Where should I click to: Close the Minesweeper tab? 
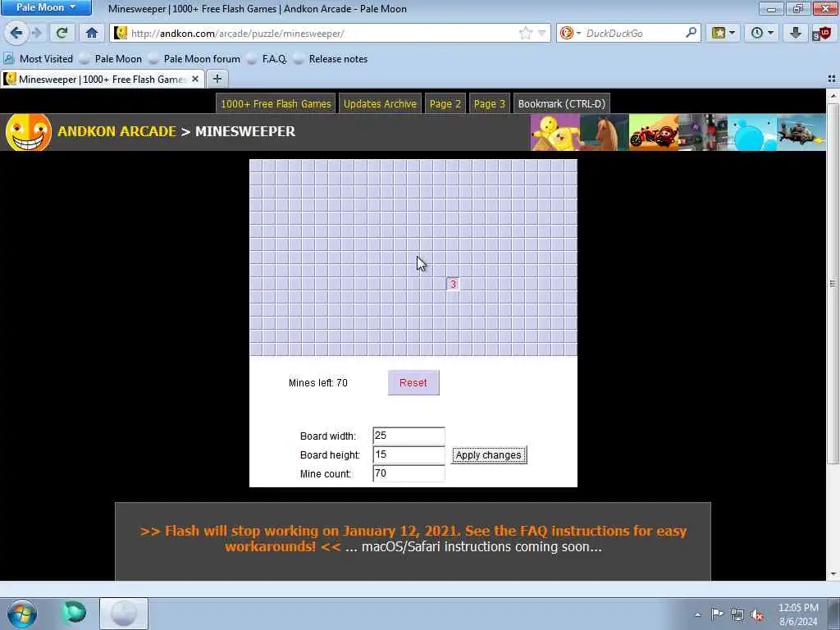click(x=195, y=80)
